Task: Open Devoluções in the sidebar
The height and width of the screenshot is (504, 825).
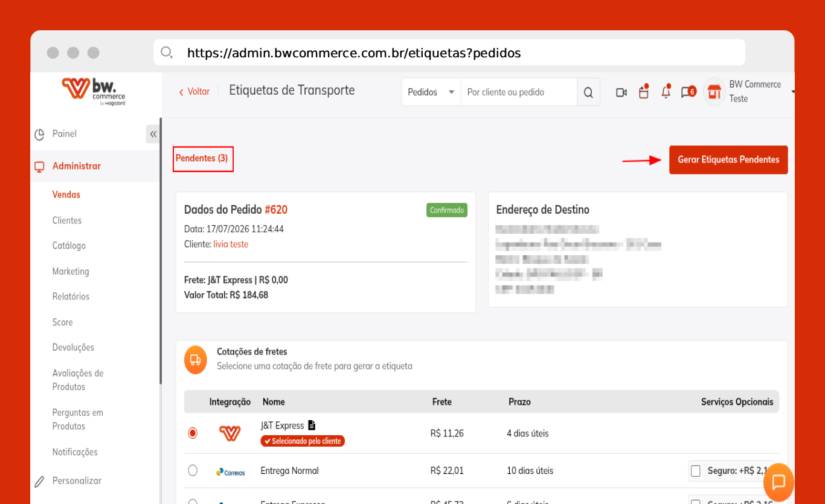Action: point(74,348)
